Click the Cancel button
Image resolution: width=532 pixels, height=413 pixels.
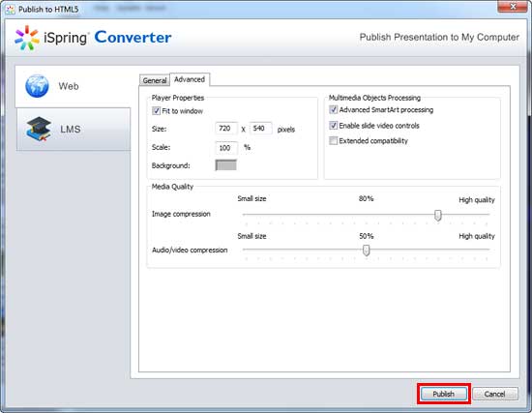pos(495,394)
